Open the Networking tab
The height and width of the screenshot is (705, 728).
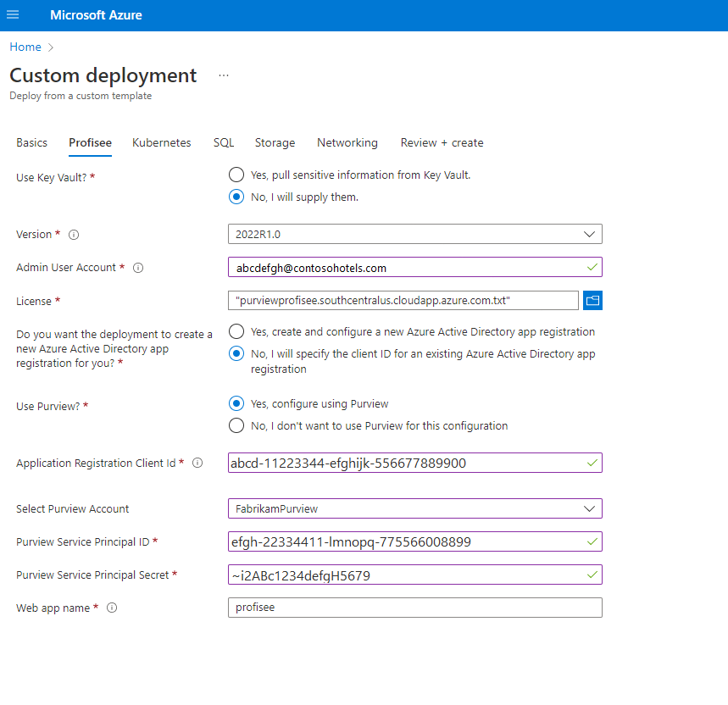point(347,142)
